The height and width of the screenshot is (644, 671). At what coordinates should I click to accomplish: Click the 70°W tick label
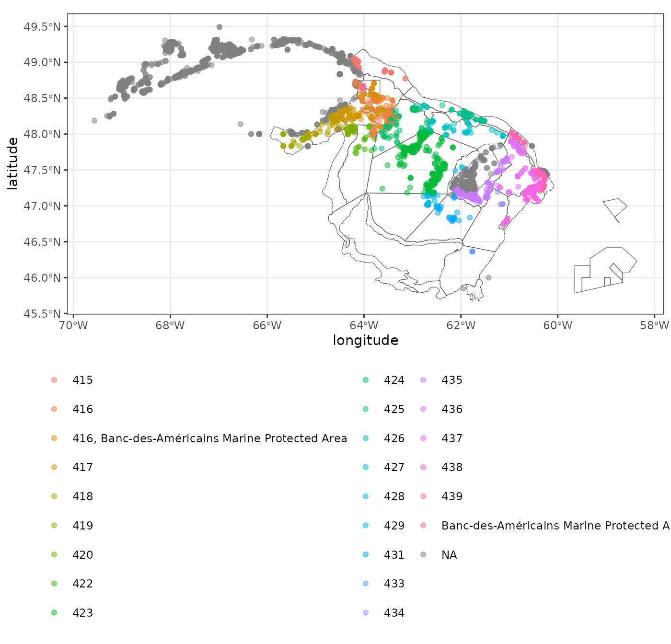(x=73, y=326)
